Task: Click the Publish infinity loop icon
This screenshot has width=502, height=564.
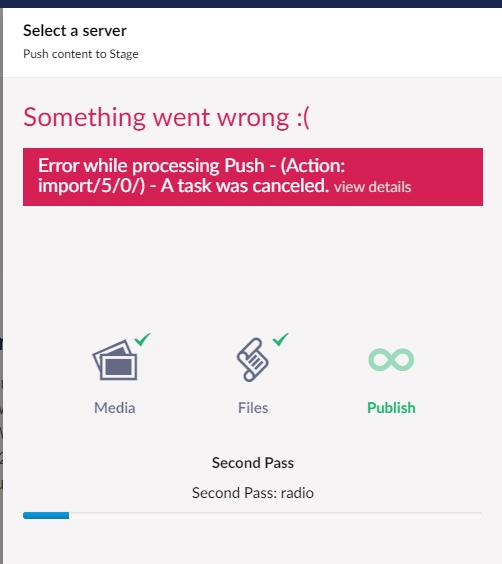Action: 391,359
